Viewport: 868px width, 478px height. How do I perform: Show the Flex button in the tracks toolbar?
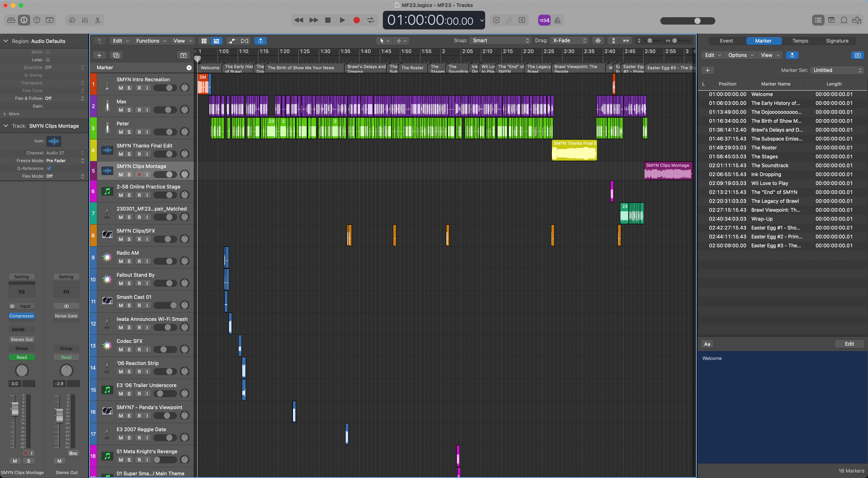click(x=245, y=41)
